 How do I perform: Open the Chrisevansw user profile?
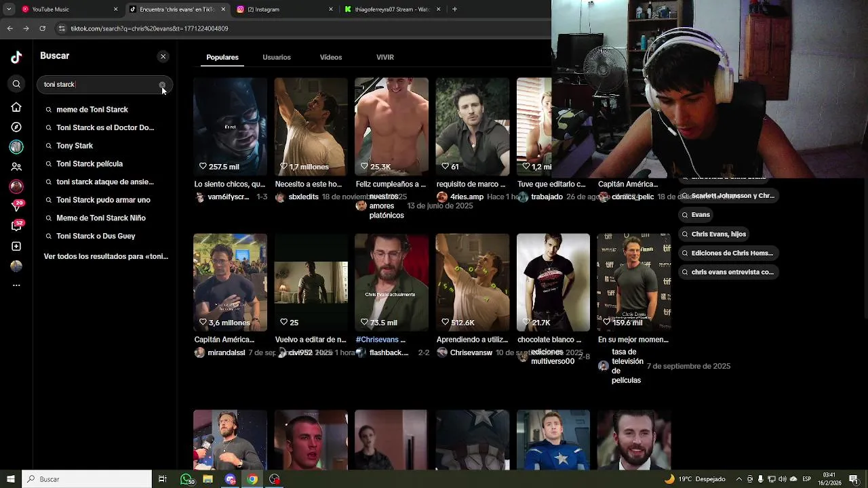tap(471, 353)
